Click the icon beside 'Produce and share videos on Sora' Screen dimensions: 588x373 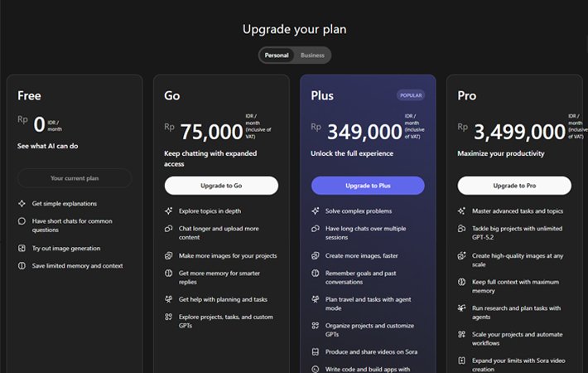[x=316, y=351]
